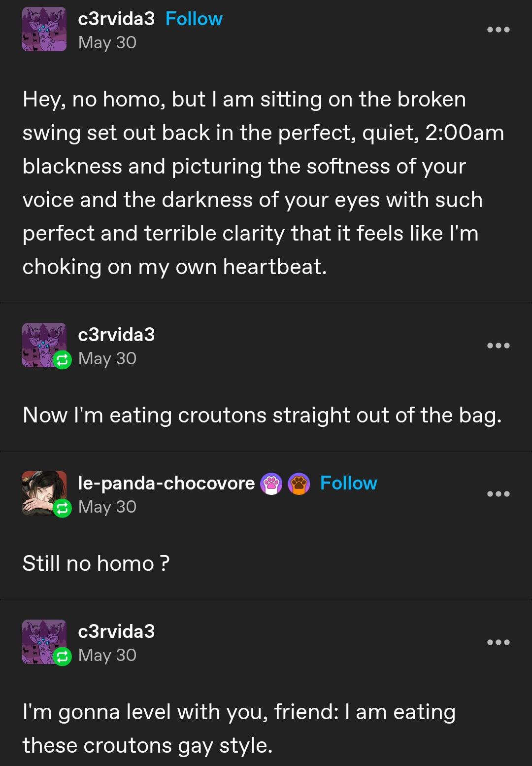The image size is (532, 766).
Task: Click reblog icon on le-panda-chocovore's avatar
Action: coord(62,508)
